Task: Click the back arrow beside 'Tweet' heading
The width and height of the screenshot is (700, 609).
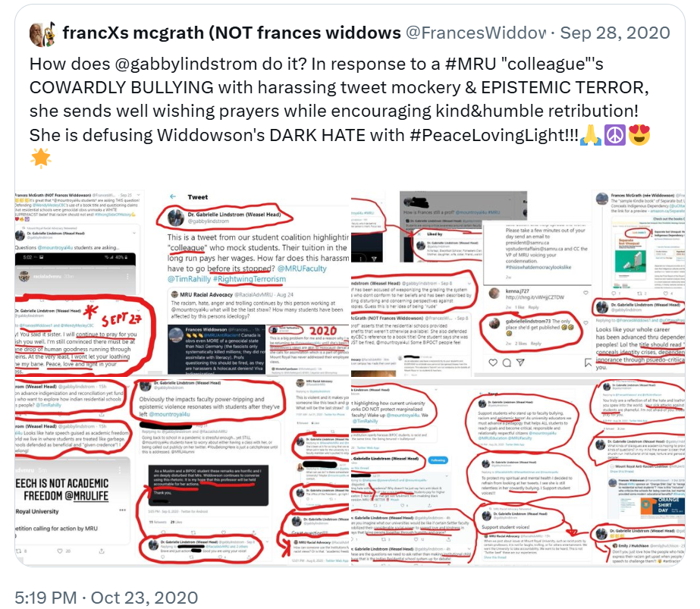Action: coord(173,196)
